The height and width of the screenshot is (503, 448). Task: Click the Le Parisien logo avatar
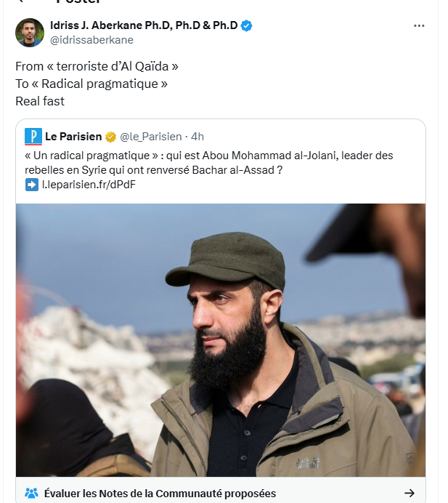33,136
